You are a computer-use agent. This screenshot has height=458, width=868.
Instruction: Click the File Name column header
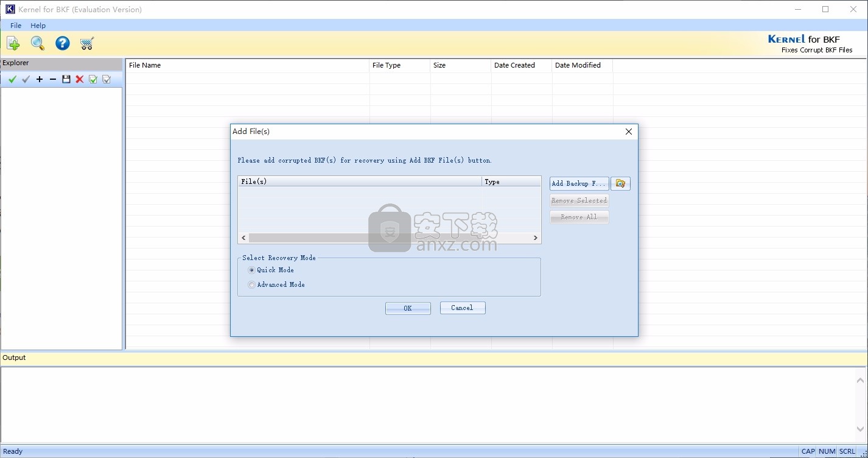click(x=248, y=65)
